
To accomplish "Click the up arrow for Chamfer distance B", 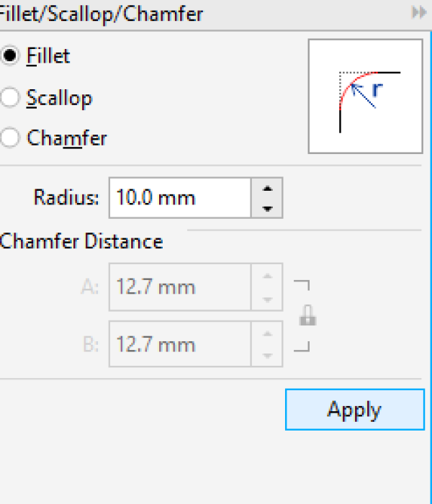I will [x=267, y=335].
